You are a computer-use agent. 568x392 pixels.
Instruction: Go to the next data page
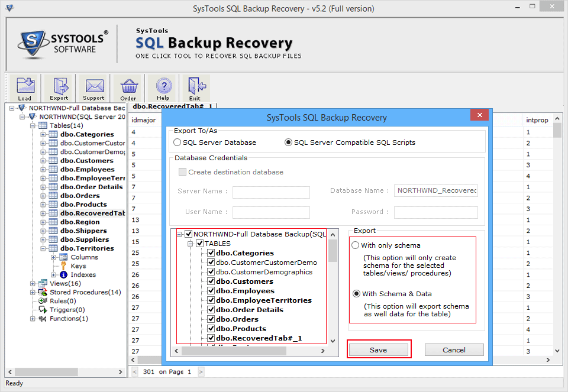click(x=201, y=372)
